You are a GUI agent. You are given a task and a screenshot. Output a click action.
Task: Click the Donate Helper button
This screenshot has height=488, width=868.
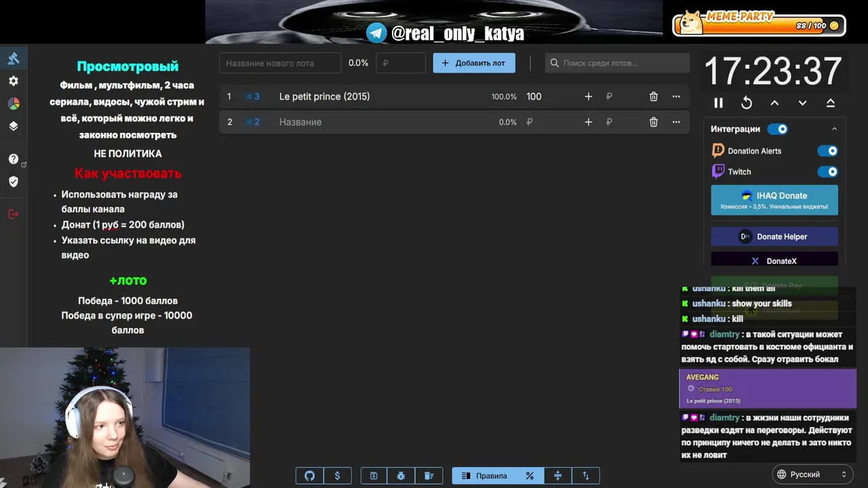[x=774, y=237]
